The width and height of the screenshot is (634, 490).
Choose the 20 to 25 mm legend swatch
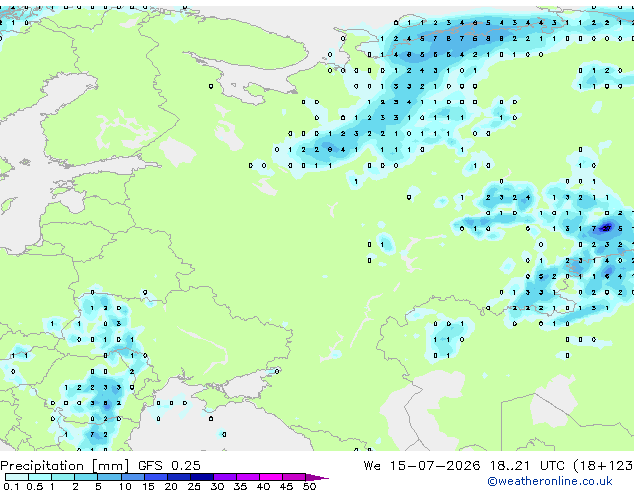[178, 477]
